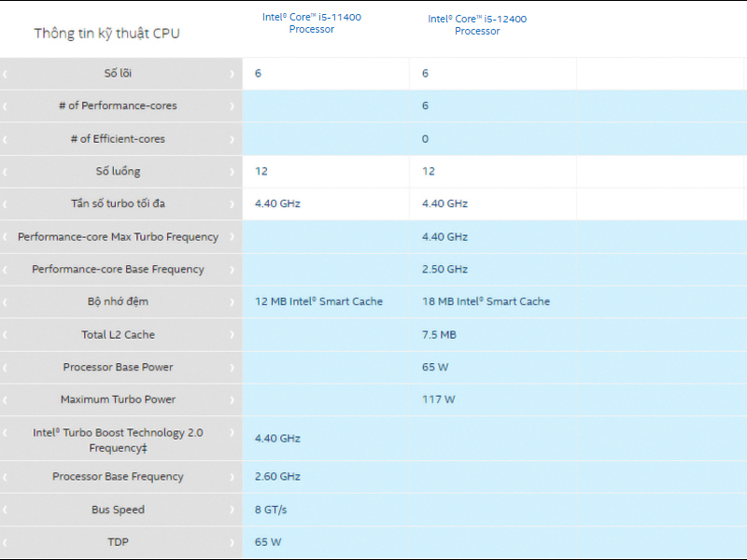
Task: Select the Performance-core Max Turbo Frequency label
Action: point(118,237)
